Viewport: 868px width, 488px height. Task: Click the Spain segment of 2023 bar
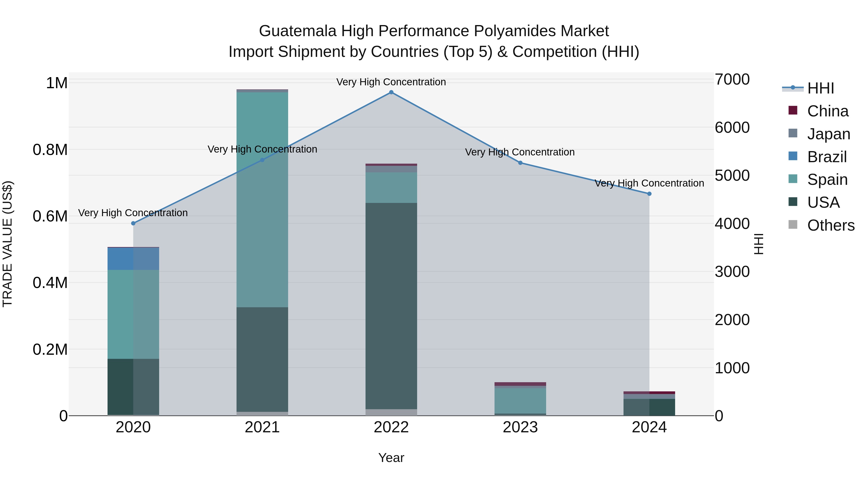tap(520, 401)
